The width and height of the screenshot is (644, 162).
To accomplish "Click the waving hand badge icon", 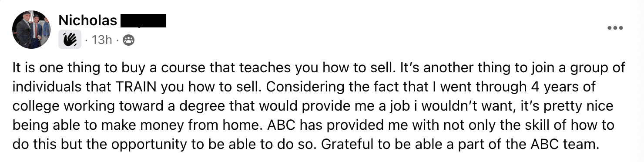I will coord(70,40).
